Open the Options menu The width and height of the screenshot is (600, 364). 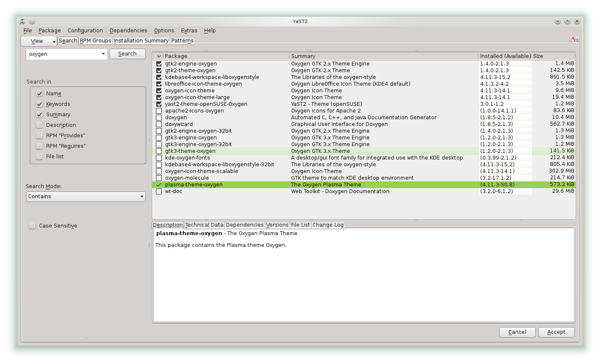point(164,31)
